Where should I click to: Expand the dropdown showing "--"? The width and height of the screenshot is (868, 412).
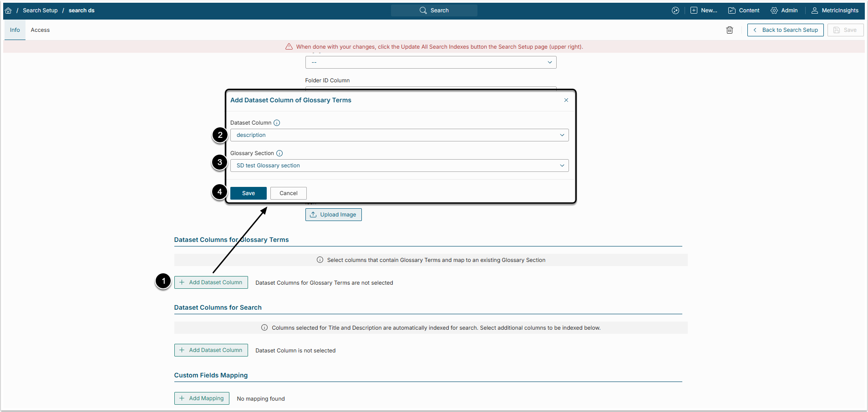pos(431,62)
